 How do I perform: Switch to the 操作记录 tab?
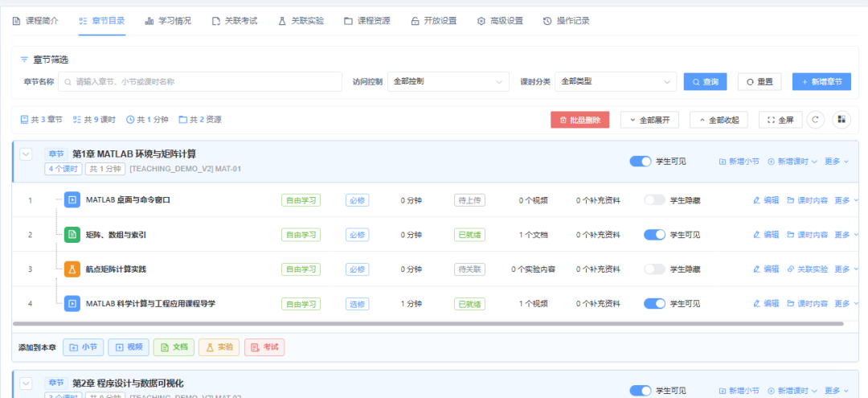point(567,21)
